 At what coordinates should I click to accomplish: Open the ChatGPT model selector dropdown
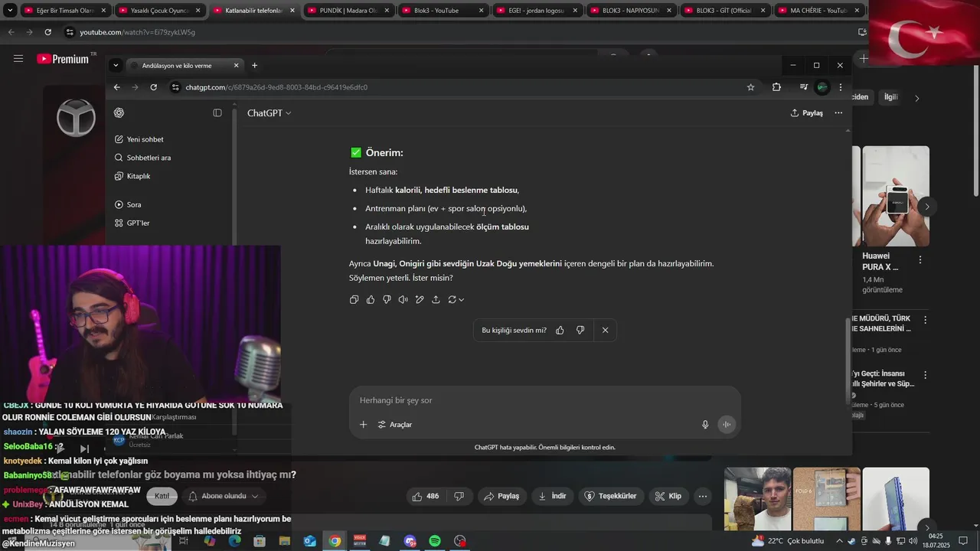pyautogui.click(x=269, y=112)
